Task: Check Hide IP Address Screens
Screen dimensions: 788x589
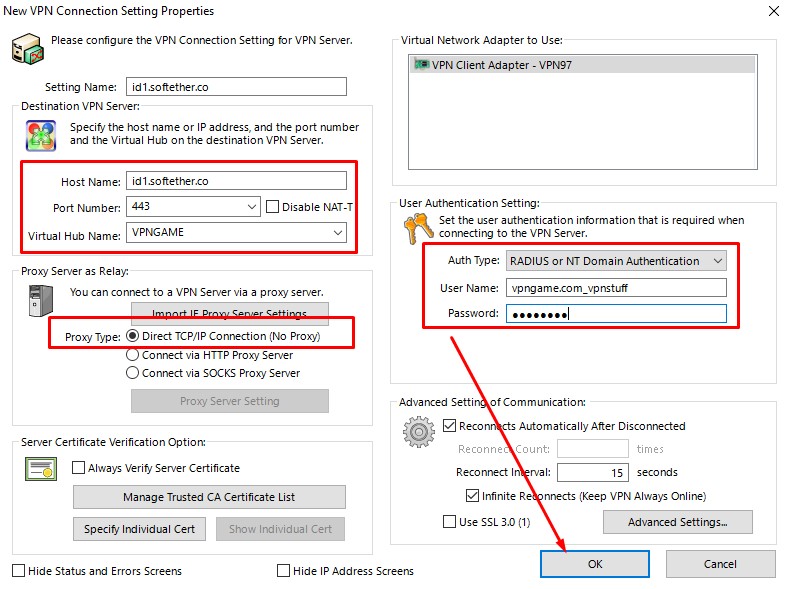Action: click(x=283, y=570)
